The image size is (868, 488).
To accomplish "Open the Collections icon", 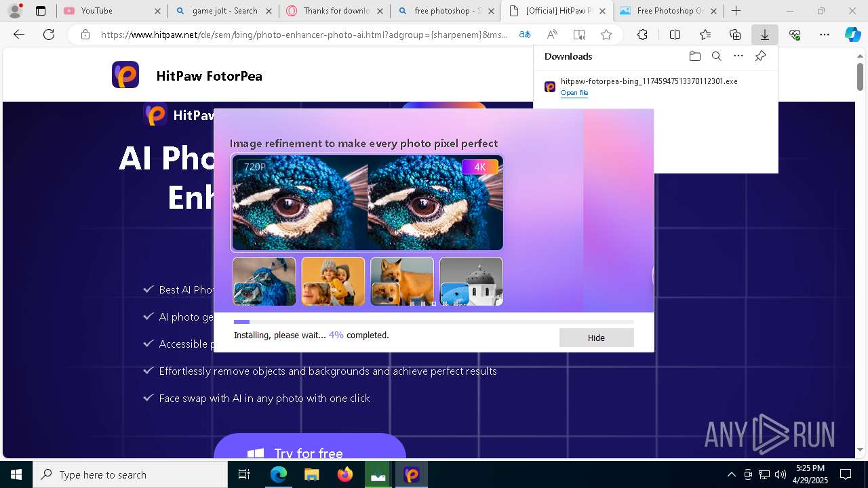I will [735, 35].
